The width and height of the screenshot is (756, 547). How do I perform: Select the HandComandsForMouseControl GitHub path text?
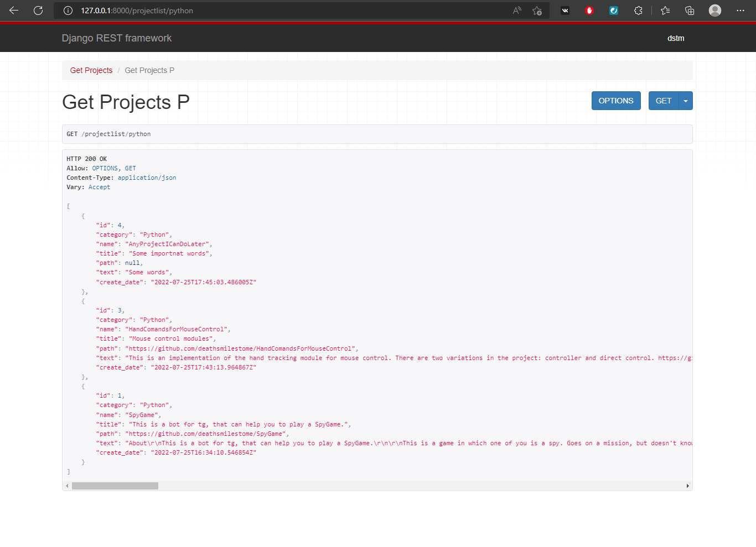click(241, 348)
